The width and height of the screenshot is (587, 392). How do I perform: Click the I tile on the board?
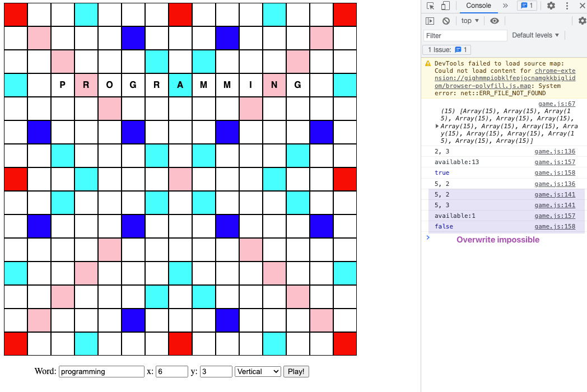251,85
